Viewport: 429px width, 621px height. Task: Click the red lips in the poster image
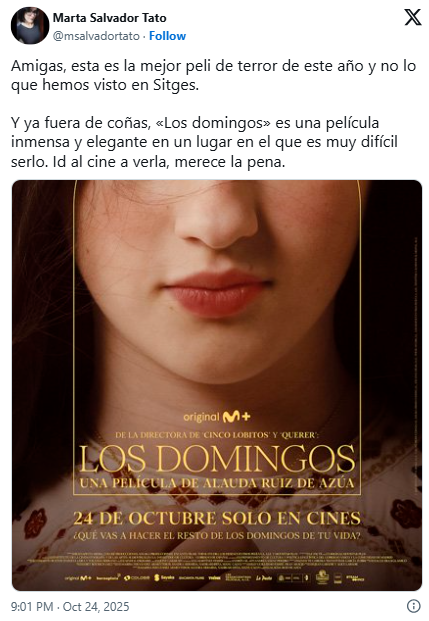[217, 293]
